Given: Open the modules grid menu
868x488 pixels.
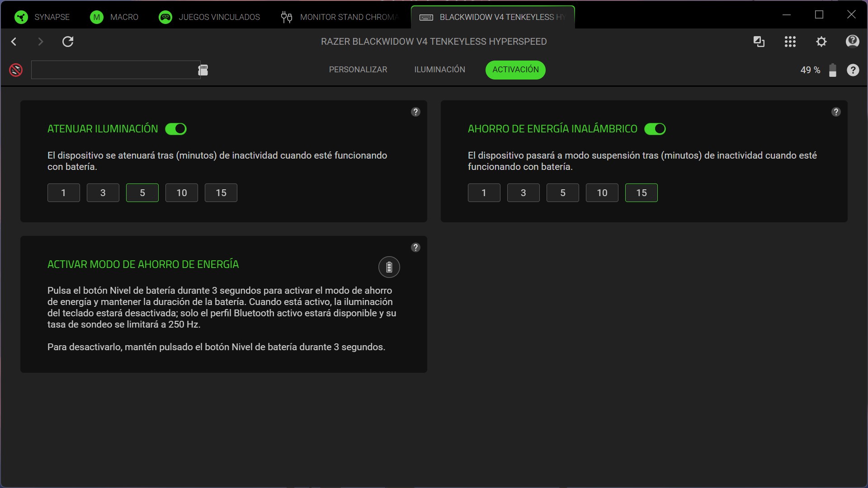Looking at the screenshot, I should [790, 42].
